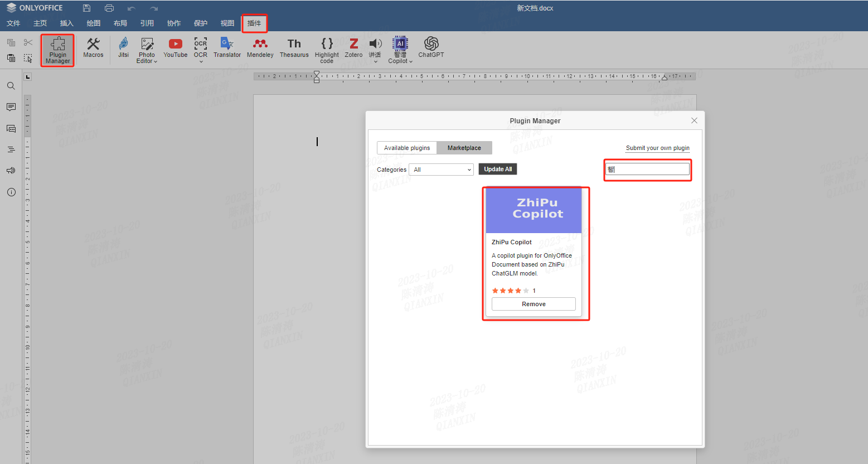Expand the Photo Editor dropdown arrow
This screenshot has width=868, height=464.
(x=156, y=61)
